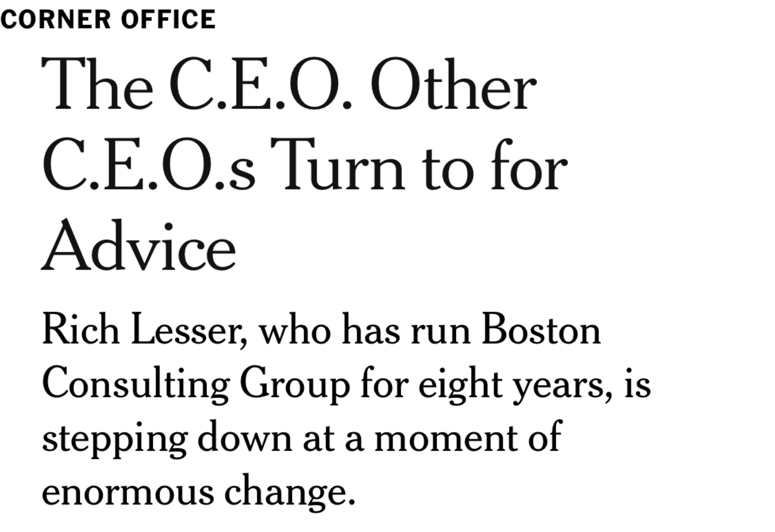The image size is (775, 532).
Task: Click the first 'C.E.O.' in the headline
Action: pyautogui.click(x=261, y=84)
